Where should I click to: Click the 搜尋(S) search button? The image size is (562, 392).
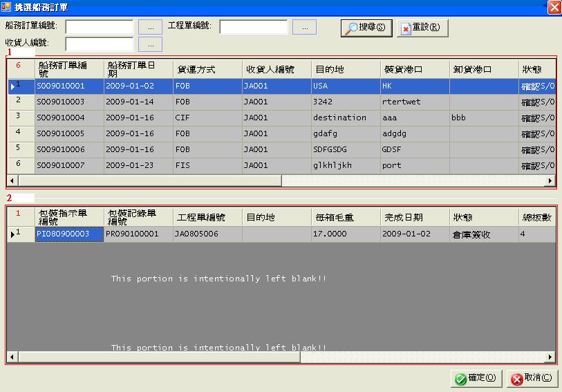[x=366, y=28]
